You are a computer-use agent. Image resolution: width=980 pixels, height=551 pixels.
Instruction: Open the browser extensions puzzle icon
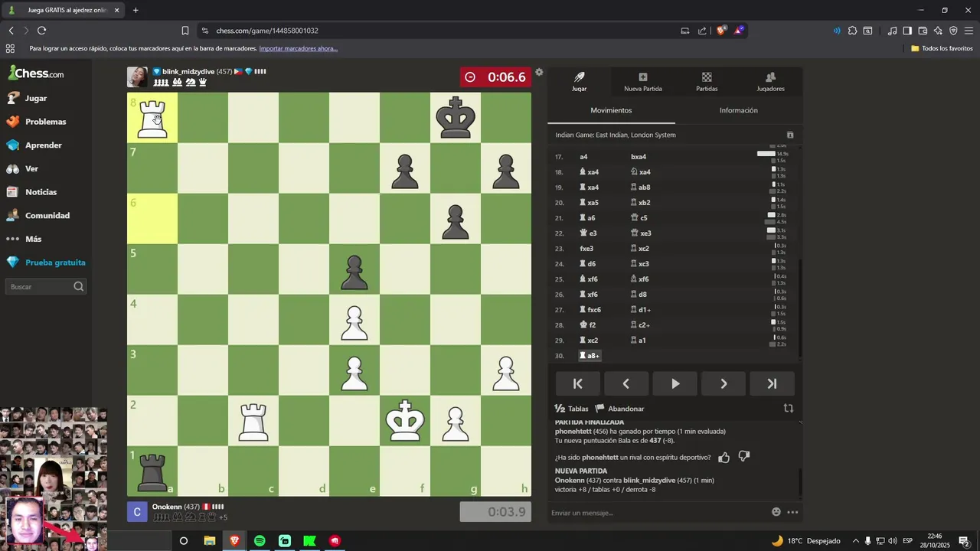coord(852,31)
